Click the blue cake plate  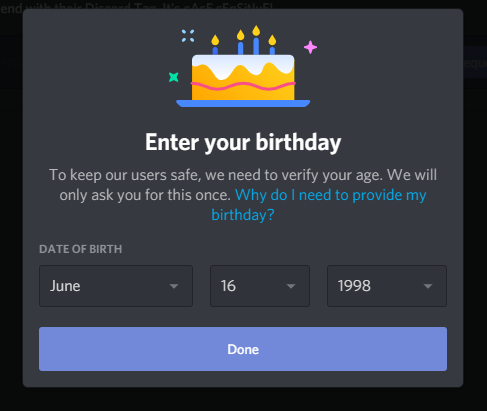243,103
